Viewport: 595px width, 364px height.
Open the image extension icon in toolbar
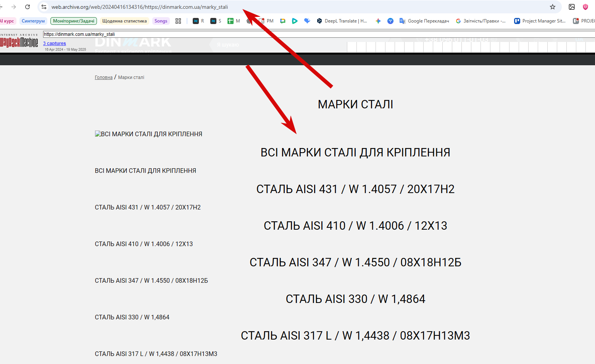click(572, 7)
